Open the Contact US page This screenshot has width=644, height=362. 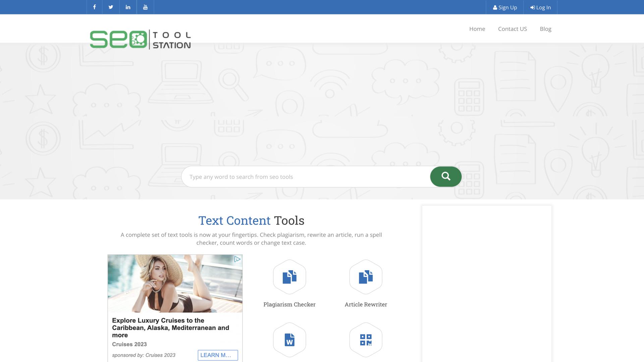click(512, 29)
